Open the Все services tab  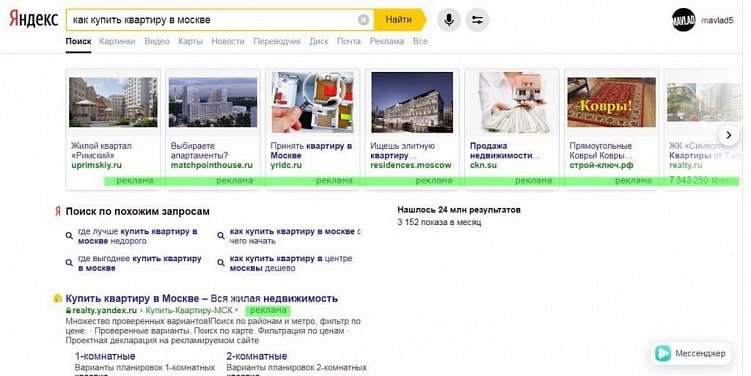click(420, 41)
